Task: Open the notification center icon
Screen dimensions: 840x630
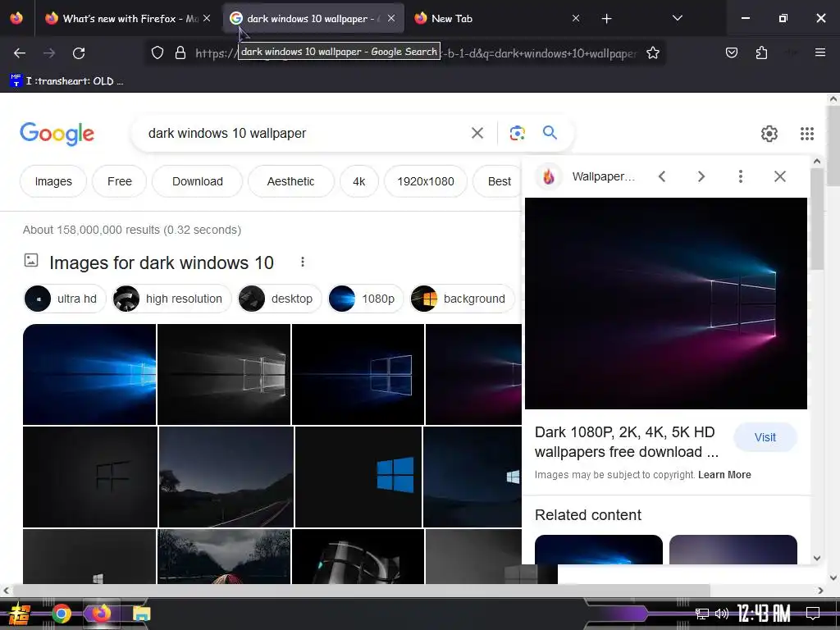Action: pyautogui.click(x=813, y=613)
